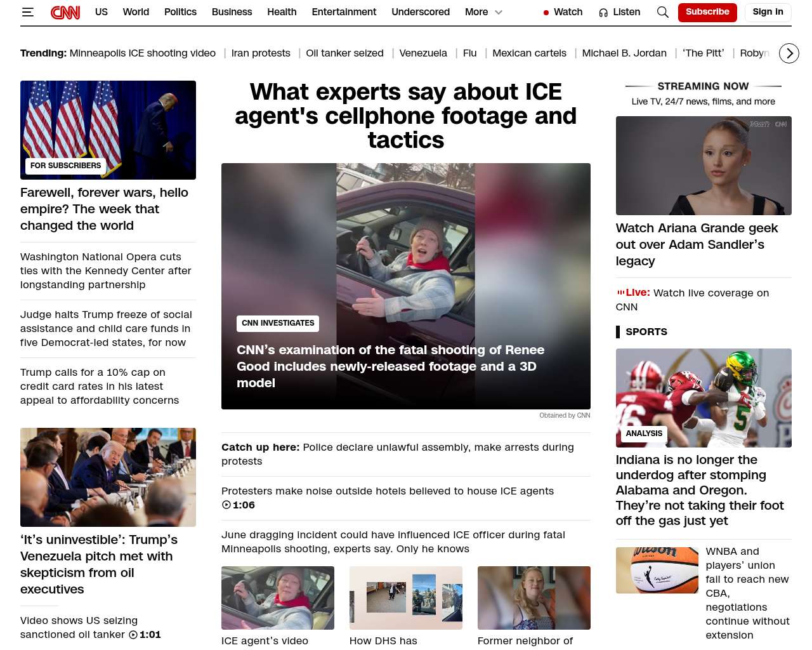Image resolution: width=812 pixels, height=650 pixels.
Task: Open the Mexican cartels trending topic
Action: (529, 53)
